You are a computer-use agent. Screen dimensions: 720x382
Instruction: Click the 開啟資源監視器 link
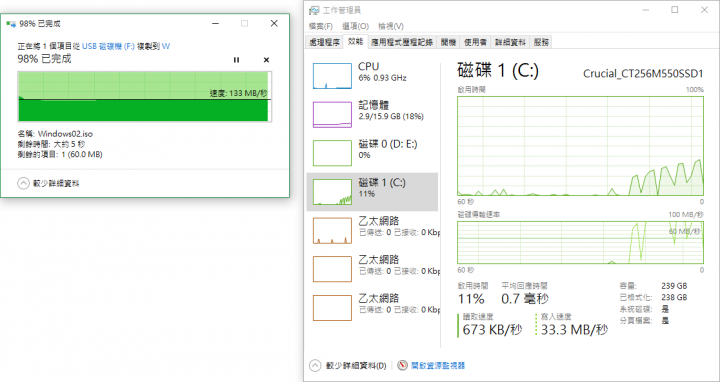click(438, 365)
